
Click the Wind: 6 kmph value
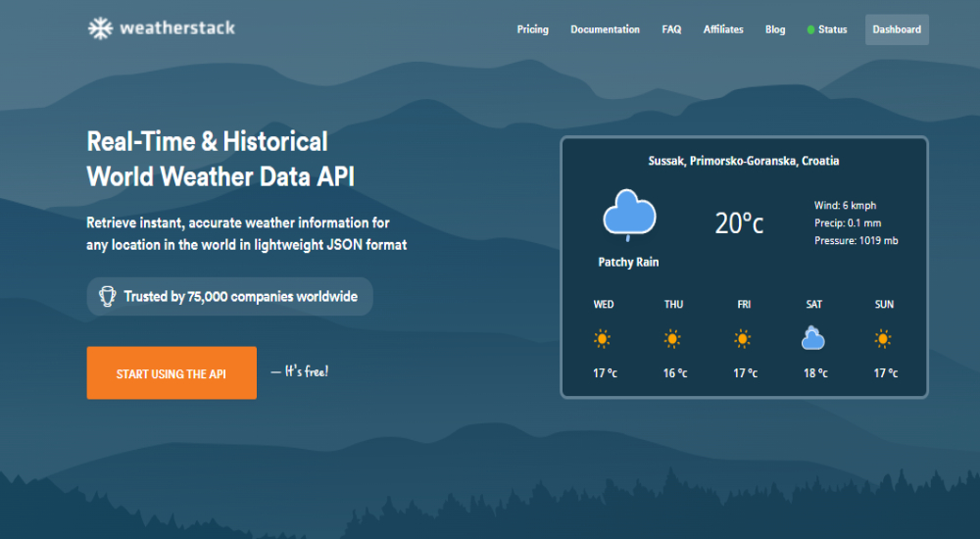(845, 205)
